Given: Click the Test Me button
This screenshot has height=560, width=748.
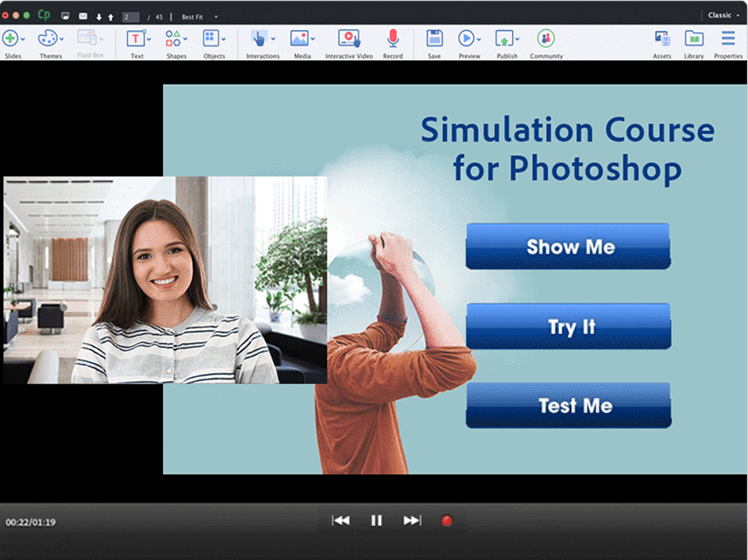Looking at the screenshot, I should [x=568, y=406].
